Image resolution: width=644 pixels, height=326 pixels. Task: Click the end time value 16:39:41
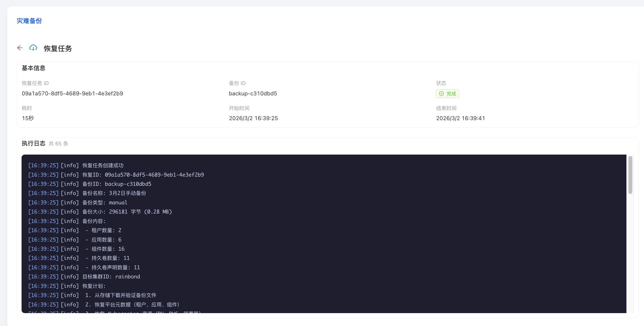tap(460, 118)
